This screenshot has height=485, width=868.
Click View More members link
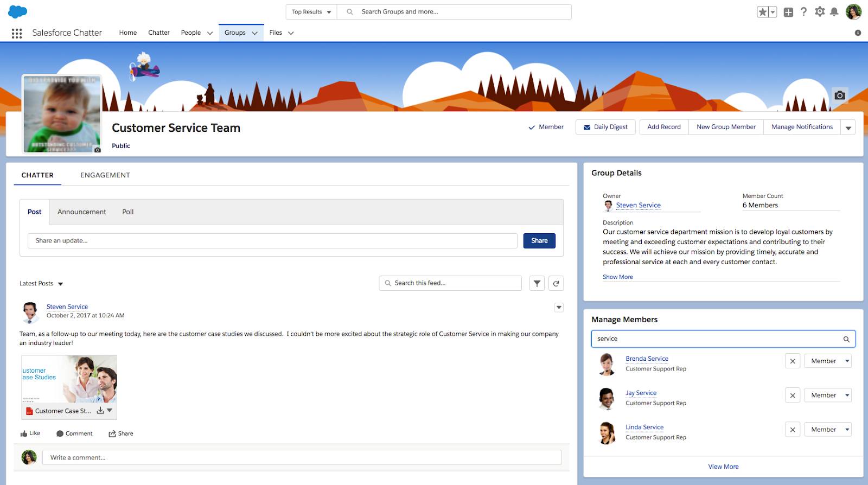click(723, 467)
